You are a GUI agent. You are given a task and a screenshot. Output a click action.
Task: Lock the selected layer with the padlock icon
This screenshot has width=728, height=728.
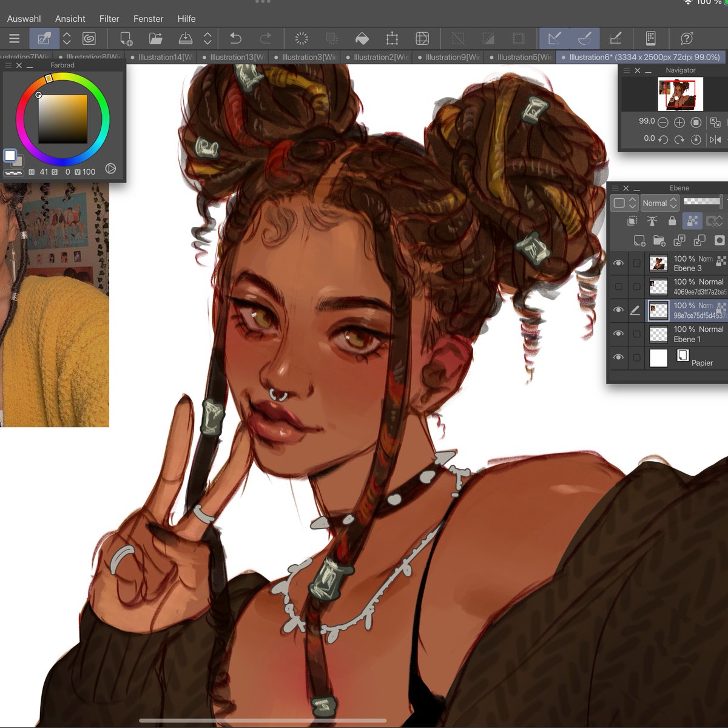click(672, 221)
